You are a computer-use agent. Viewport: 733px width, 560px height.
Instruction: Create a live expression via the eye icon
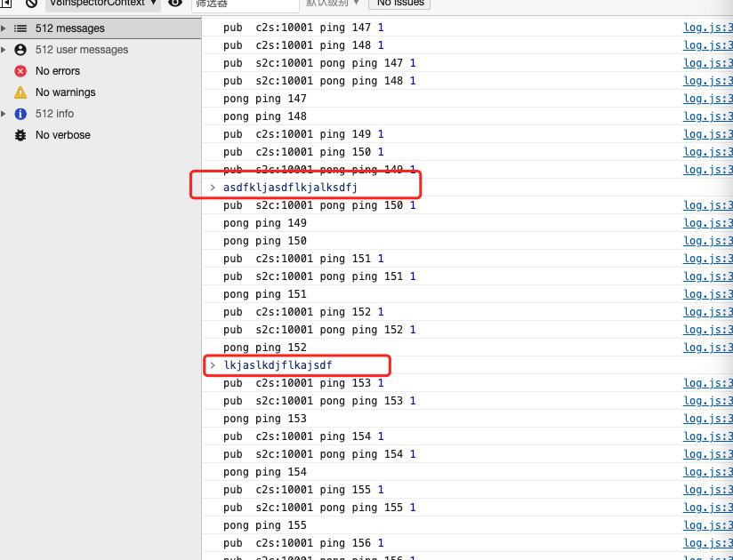174,4
